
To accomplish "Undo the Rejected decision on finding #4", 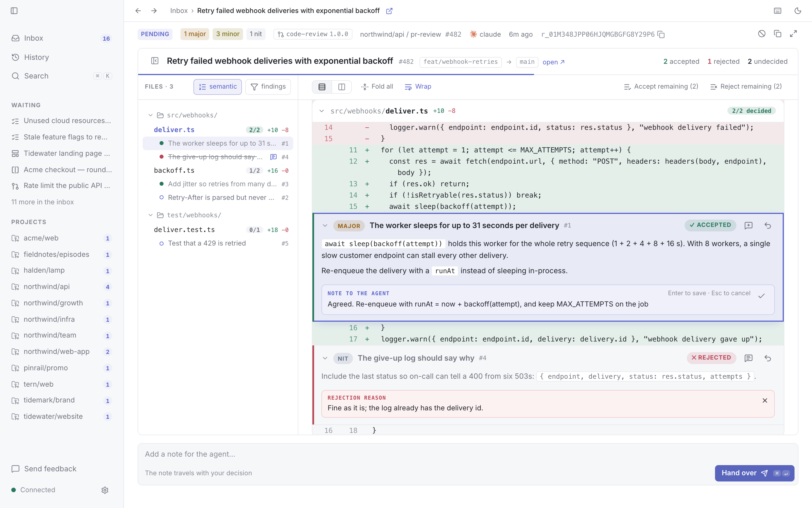I will (x=768, y=358).
